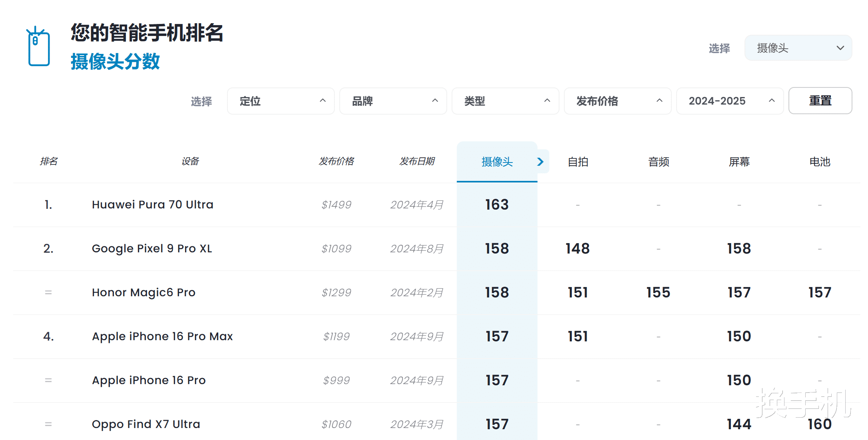Switch to the 自拍 score column tab

pyautogui.click(x=578, y=162)
